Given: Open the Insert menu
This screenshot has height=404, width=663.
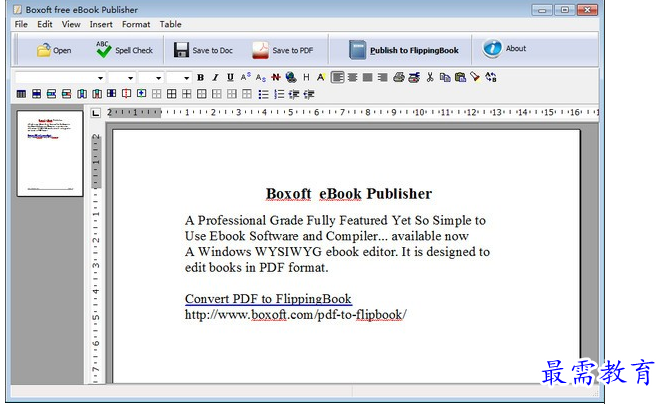Looking at the screenshot, I should pyautogui.click(x=101, y=24).
